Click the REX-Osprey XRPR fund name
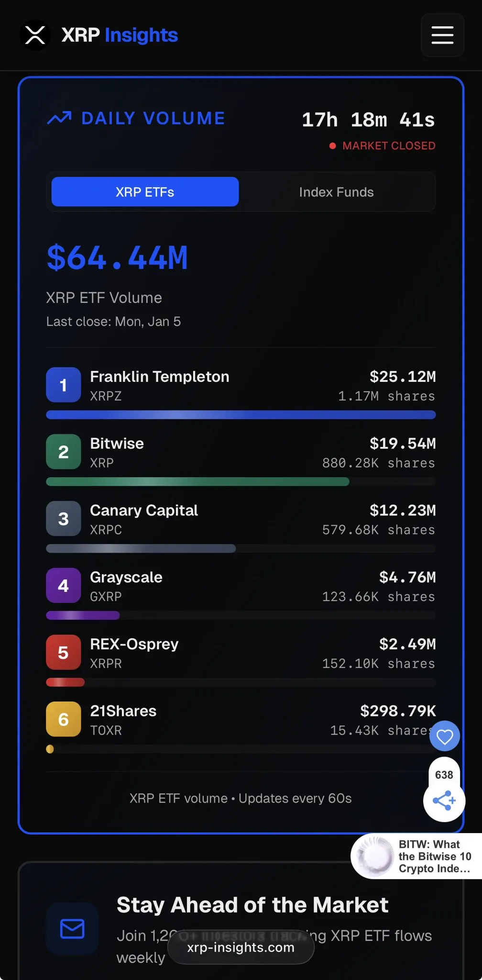 pyautogui.click(x=134, y=645)
